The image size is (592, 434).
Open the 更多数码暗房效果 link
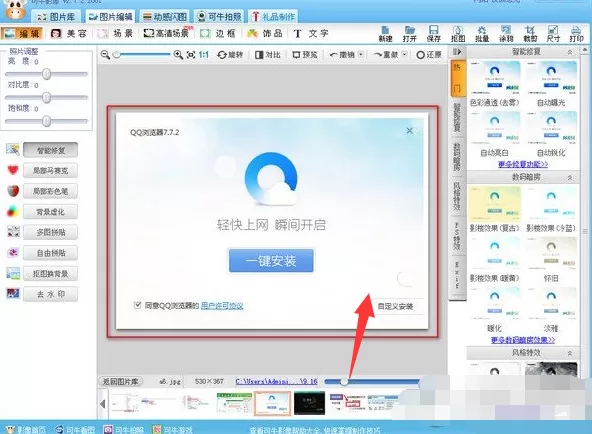(523, 340)
